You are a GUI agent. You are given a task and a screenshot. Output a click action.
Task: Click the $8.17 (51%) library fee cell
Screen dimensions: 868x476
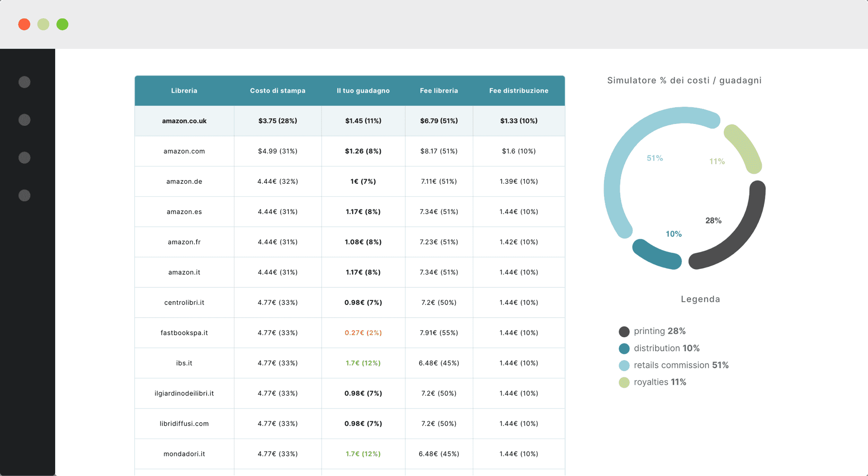[439, 151]
